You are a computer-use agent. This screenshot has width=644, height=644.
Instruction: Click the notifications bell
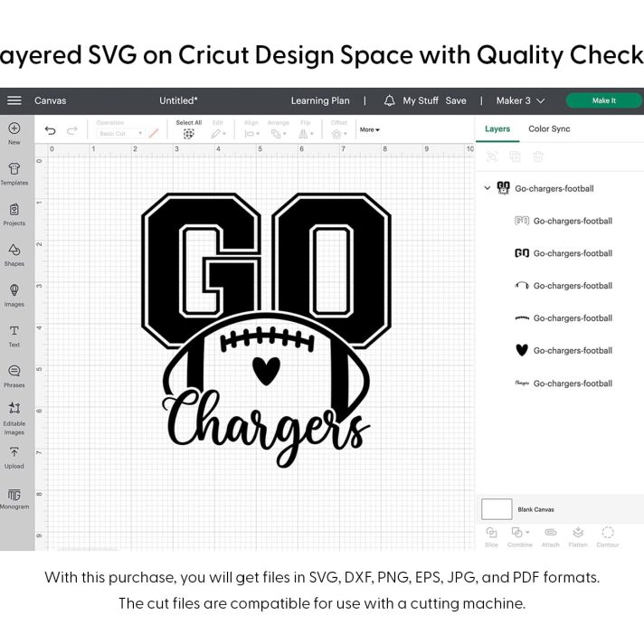(389, 100)
